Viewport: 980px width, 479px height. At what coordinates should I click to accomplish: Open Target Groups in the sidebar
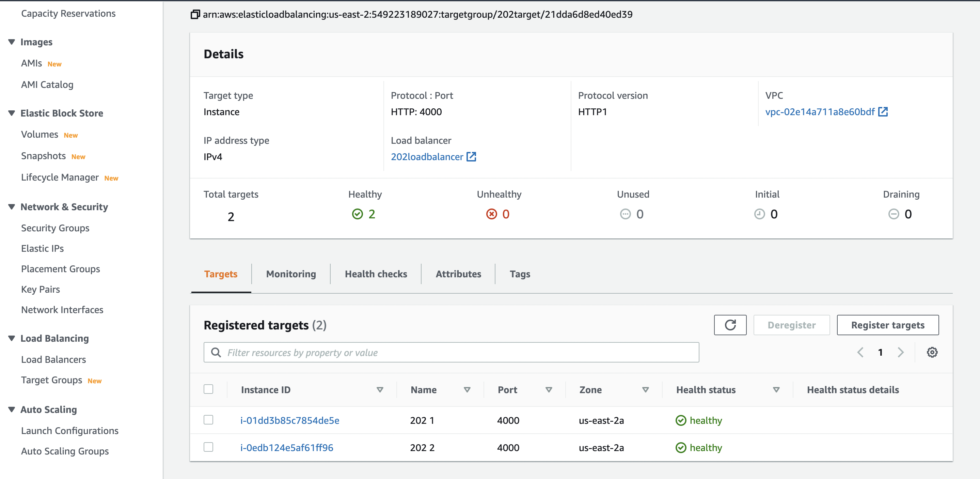52,380
